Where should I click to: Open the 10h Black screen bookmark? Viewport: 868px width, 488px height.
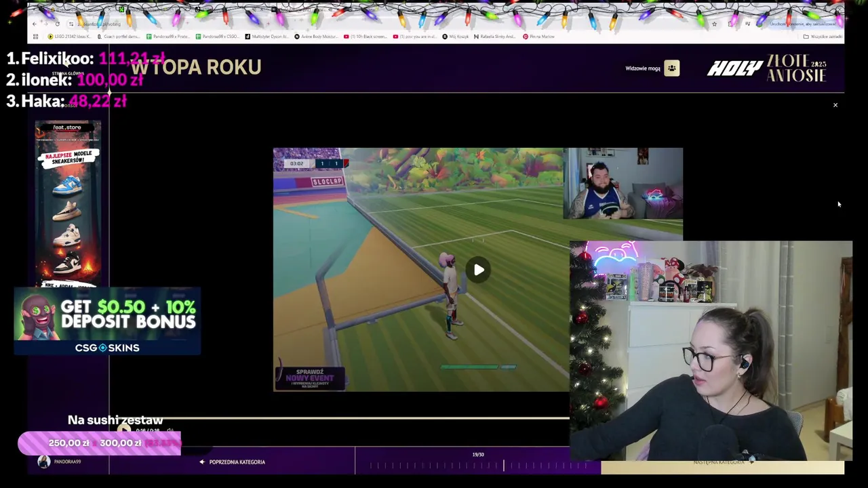[x=367, y=37]
